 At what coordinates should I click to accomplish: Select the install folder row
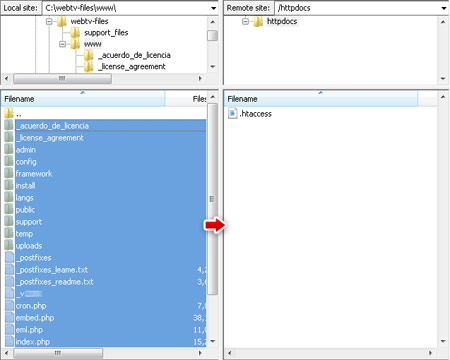point(104,186)
